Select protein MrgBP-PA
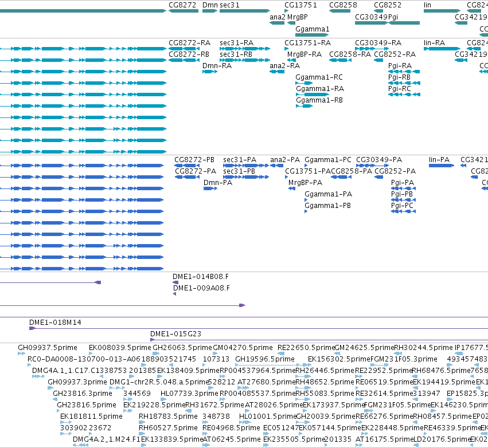 [x=305, y=183]
